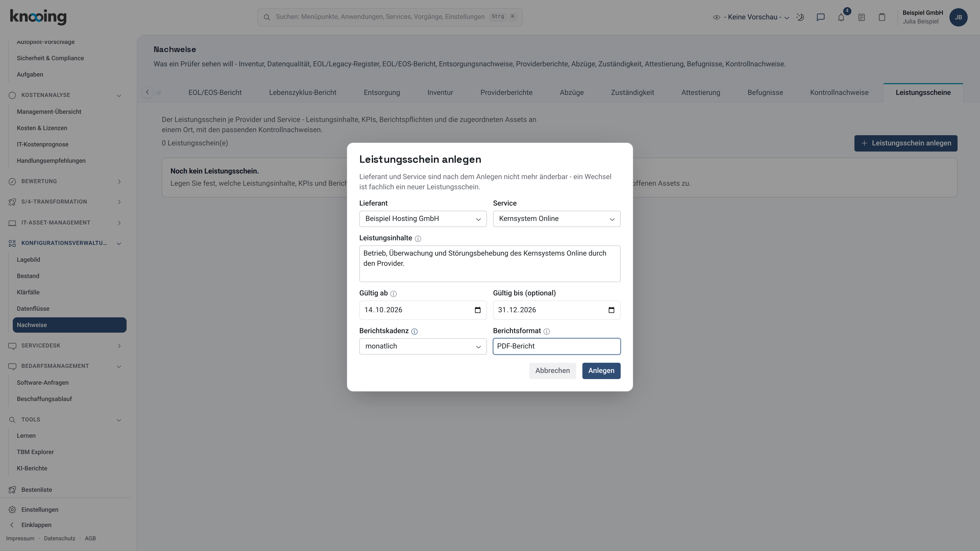Switch to the Kontrollnachweise tab
Viewport: 980px width, 551px height.
(x=839, y=92)
